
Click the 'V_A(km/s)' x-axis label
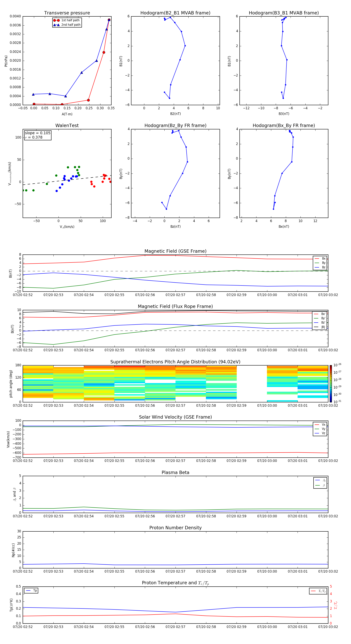pos(67,227)
